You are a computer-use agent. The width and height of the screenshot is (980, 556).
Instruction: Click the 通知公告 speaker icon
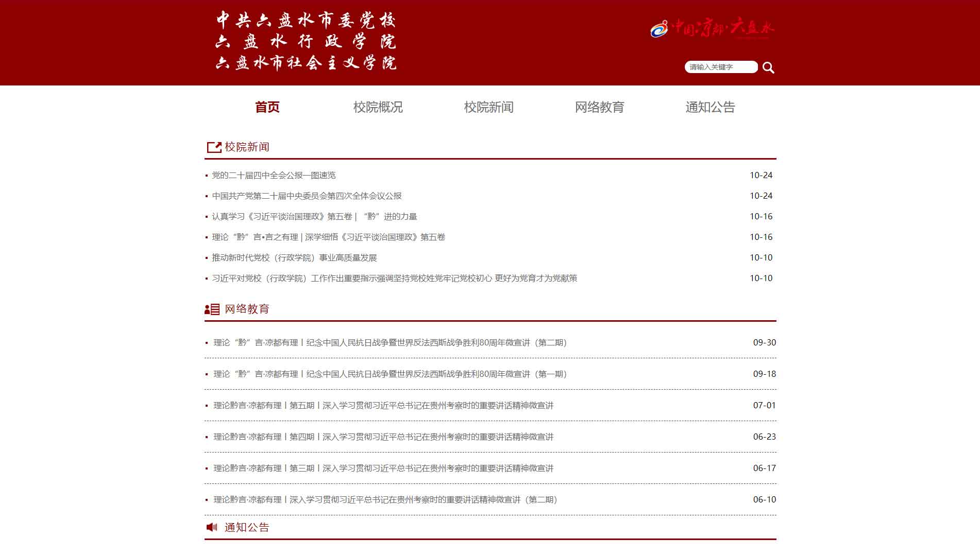(212, 527)
